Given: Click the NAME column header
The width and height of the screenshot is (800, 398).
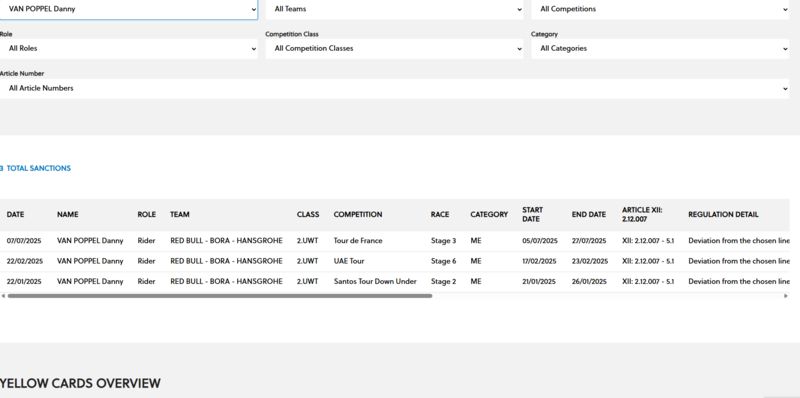Looking at the screenshot, I should [x=67, y=215].
